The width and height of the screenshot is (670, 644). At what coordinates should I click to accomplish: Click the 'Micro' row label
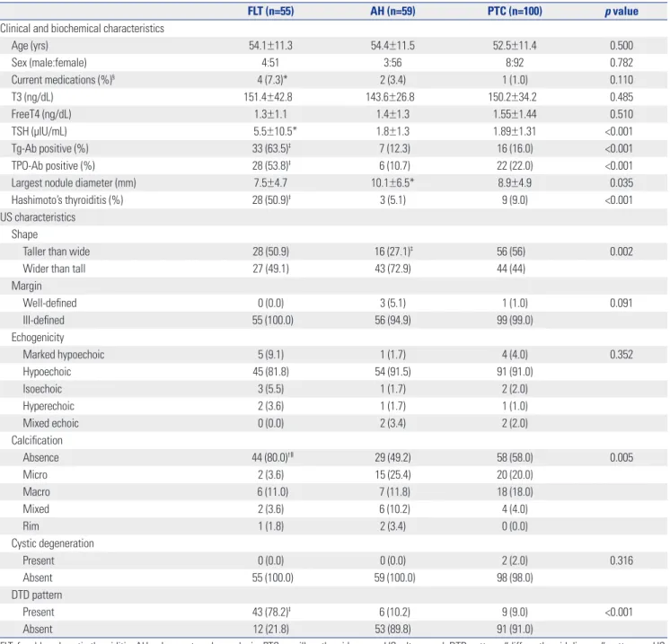click(x=35, y=474)
